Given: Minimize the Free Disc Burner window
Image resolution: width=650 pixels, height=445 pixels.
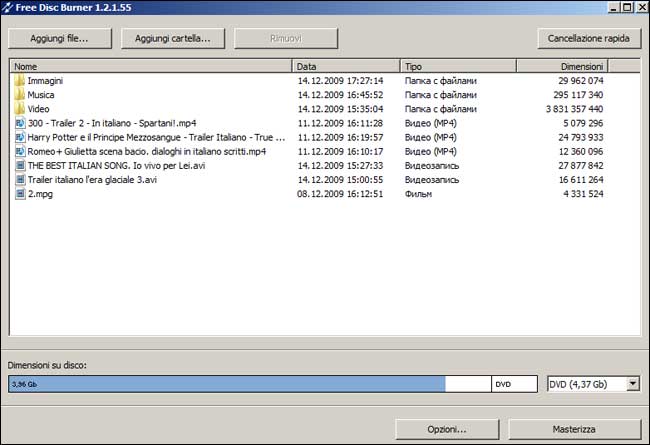Looking at the screenshot, I should [x=614, y=7].
